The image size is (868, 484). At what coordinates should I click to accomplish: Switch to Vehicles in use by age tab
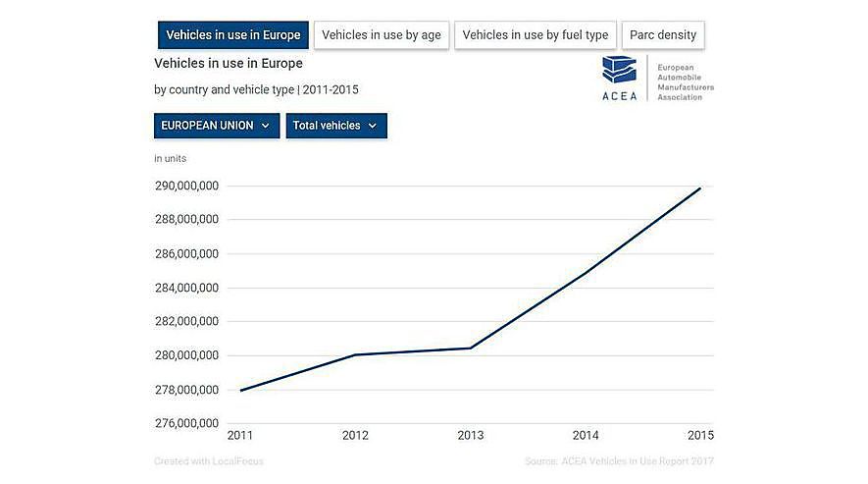click(x=382, y=35)
